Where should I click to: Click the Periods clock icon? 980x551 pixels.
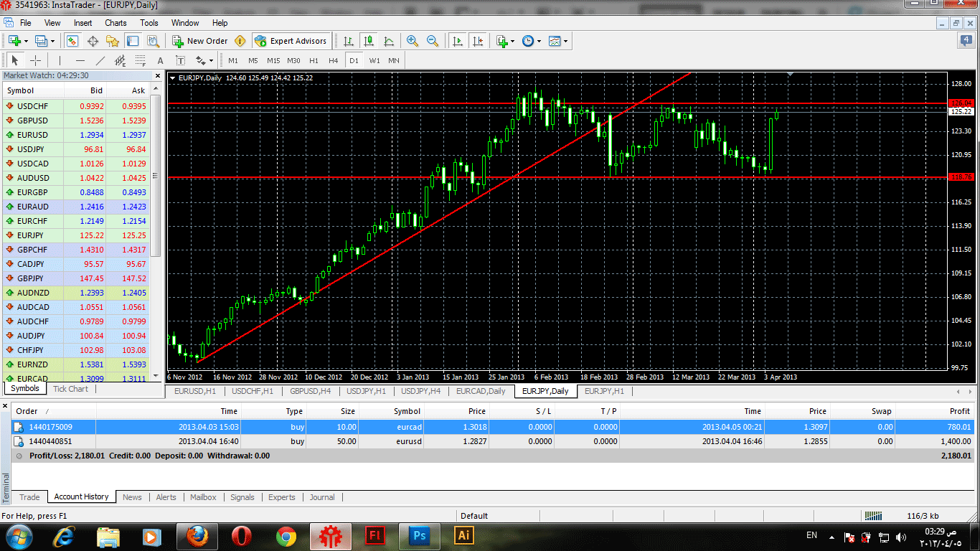(528, 41)
